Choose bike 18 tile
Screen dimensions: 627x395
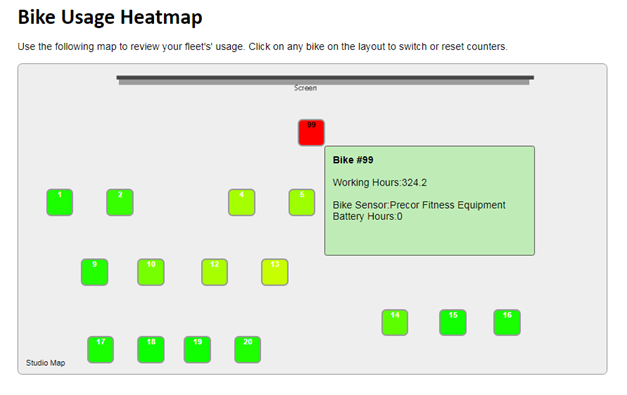151,349
